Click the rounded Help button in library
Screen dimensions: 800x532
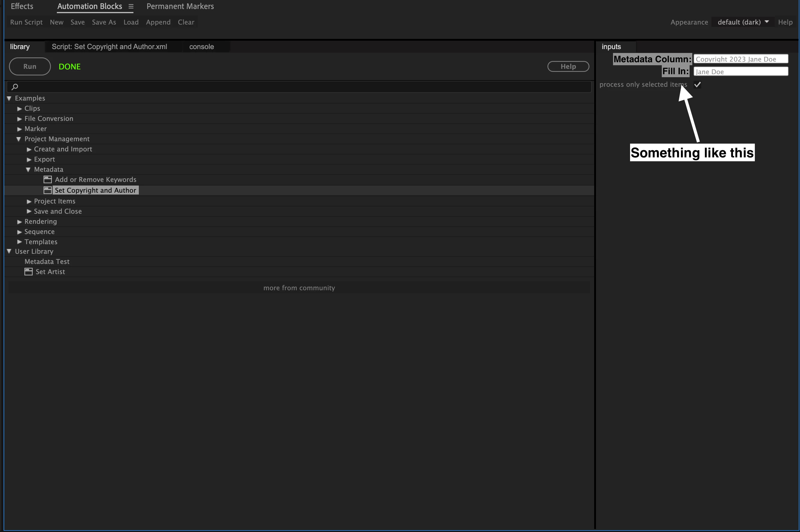coord(568,66)
